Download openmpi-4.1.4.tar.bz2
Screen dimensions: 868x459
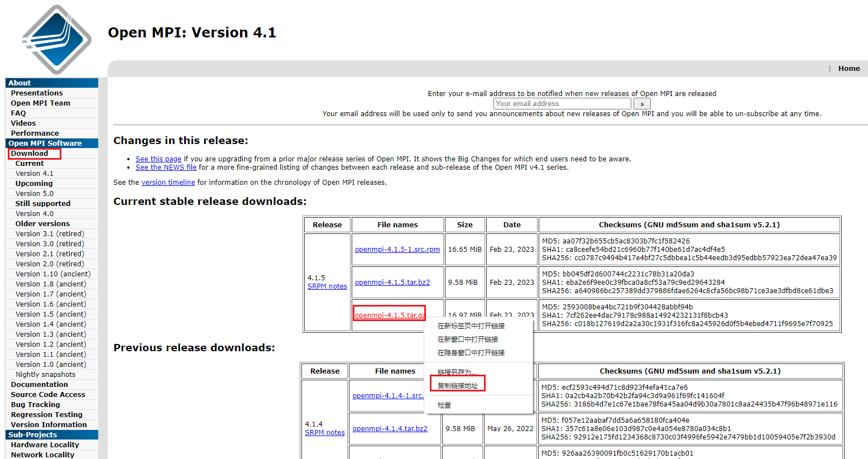click(390, 429)
